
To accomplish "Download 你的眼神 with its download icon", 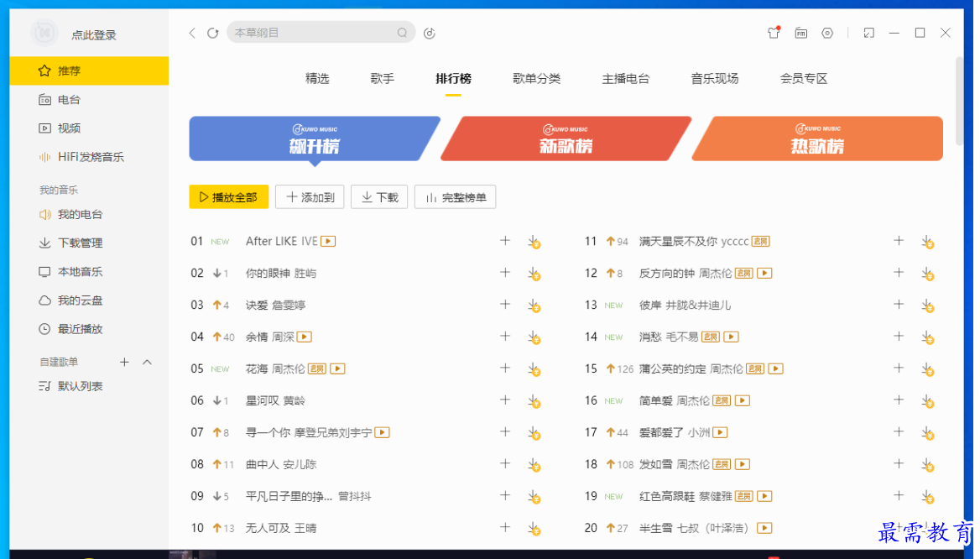I will 534,274.
